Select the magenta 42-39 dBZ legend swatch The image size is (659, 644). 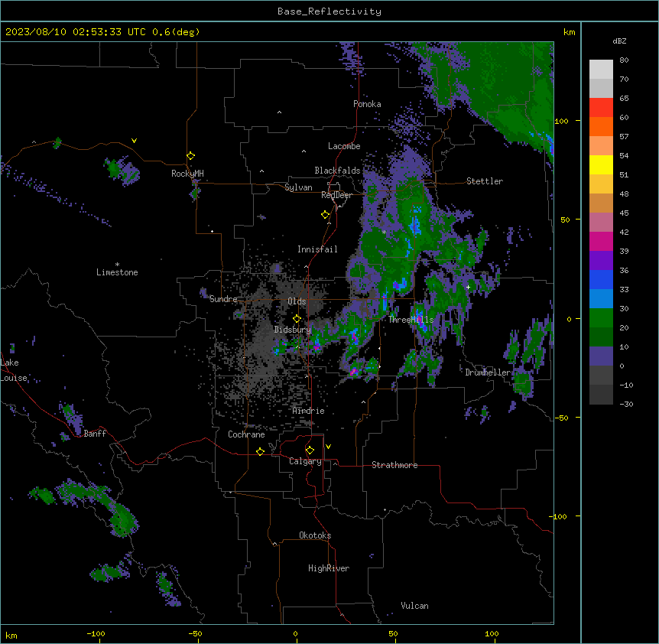pos(601,241)
